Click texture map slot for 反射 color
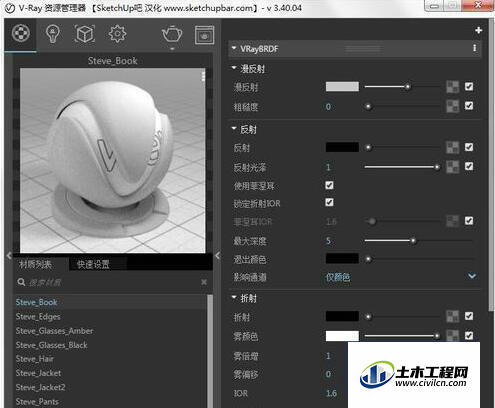Image resolution: width=495 pixels, height=408 pixels. pos(452,147)
